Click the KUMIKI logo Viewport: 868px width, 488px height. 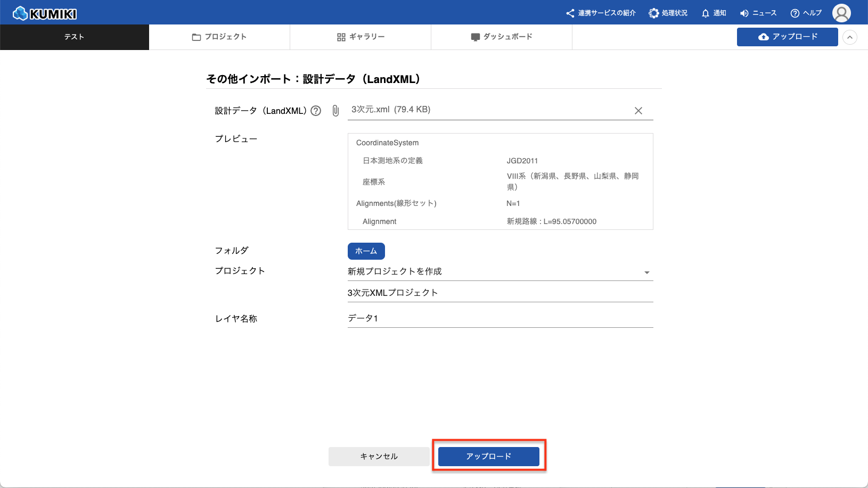tap(45, 13)
